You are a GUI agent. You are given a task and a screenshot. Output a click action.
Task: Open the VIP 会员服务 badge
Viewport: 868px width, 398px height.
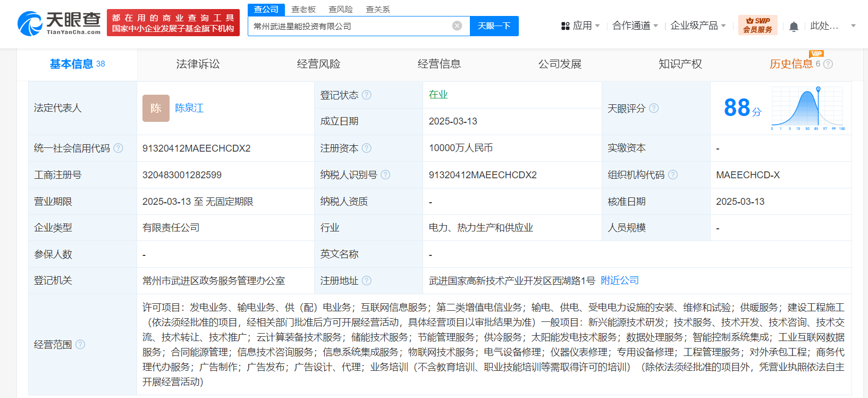click(757, 26)
